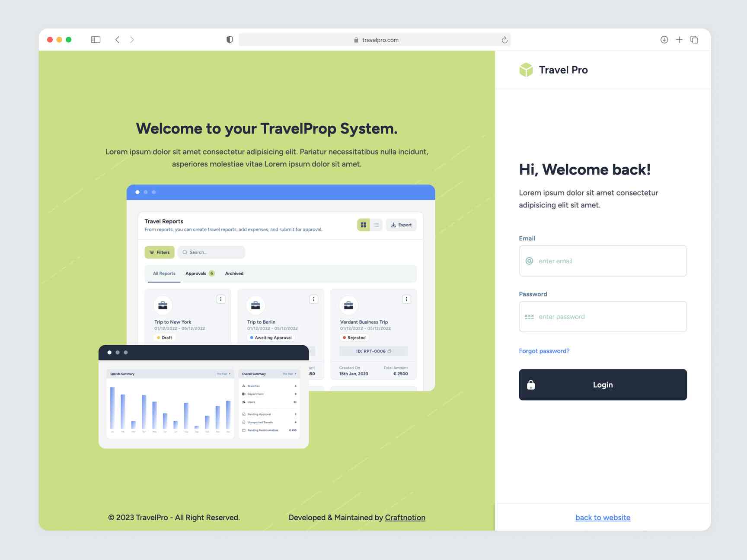The height and width of the screenshot is (560, 747).
Task: Open the Forgot password link
Action: pyautogui.click(x=544, y=350)
